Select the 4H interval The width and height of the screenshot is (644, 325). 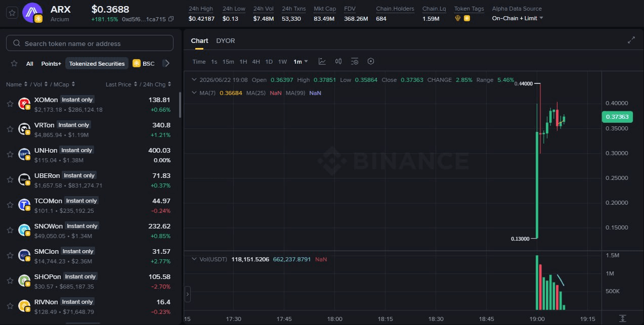click(256, 62)
